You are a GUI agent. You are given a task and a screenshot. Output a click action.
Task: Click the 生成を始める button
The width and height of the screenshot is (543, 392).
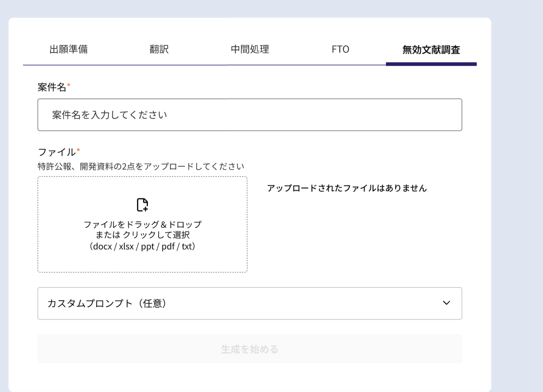[249, 349]
